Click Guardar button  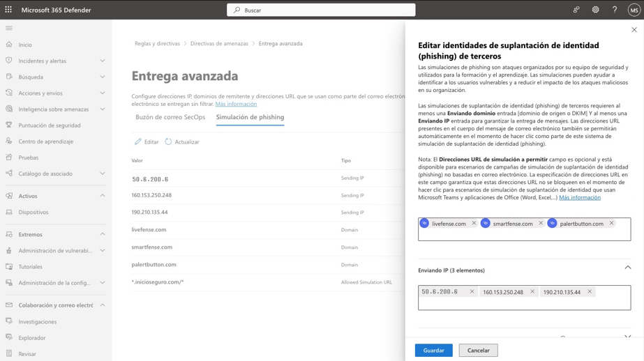[x=434, y=351]
